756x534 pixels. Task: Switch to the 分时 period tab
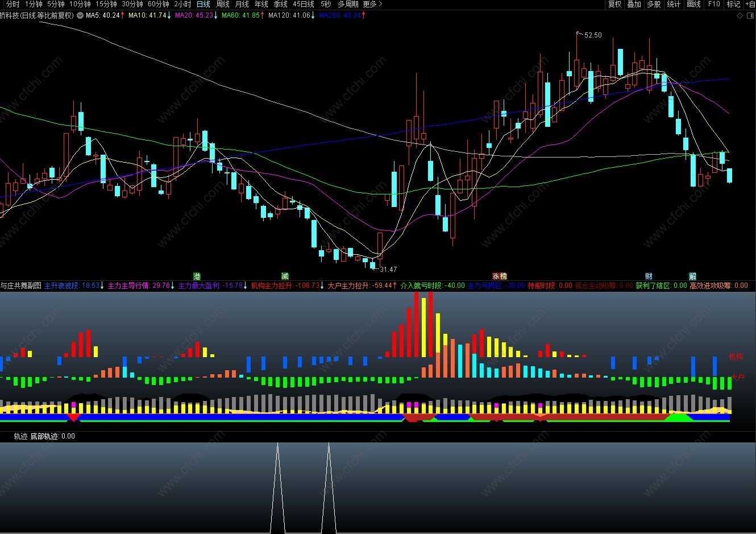13,4
